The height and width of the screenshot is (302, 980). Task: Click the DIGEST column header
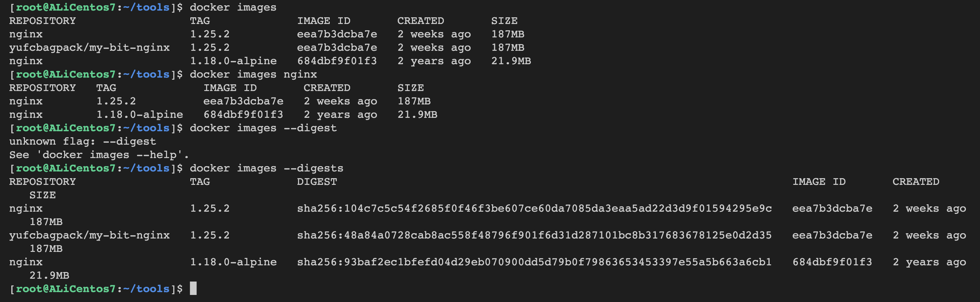[x=317, y=182]
